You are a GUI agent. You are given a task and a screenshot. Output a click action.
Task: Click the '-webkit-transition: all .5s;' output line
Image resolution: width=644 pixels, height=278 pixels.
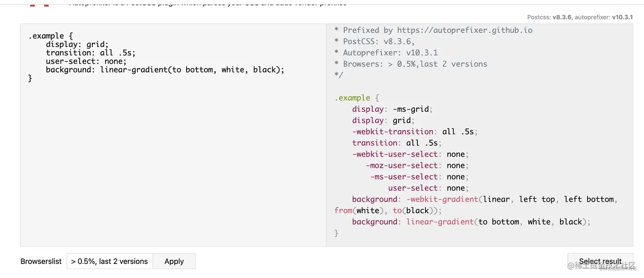(x=415, y=132)
